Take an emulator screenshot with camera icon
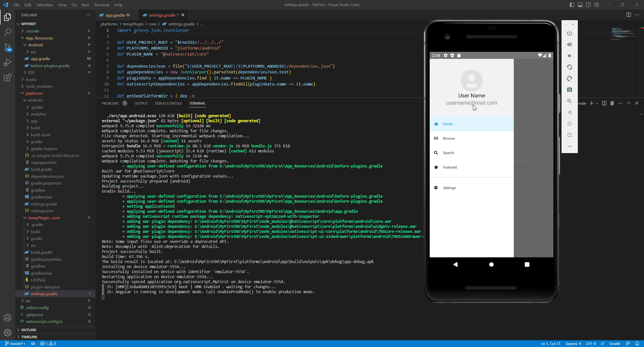Image resolution: width=644 pixels, height=347 pixels. pyautogui.click(x=570, y=90)
